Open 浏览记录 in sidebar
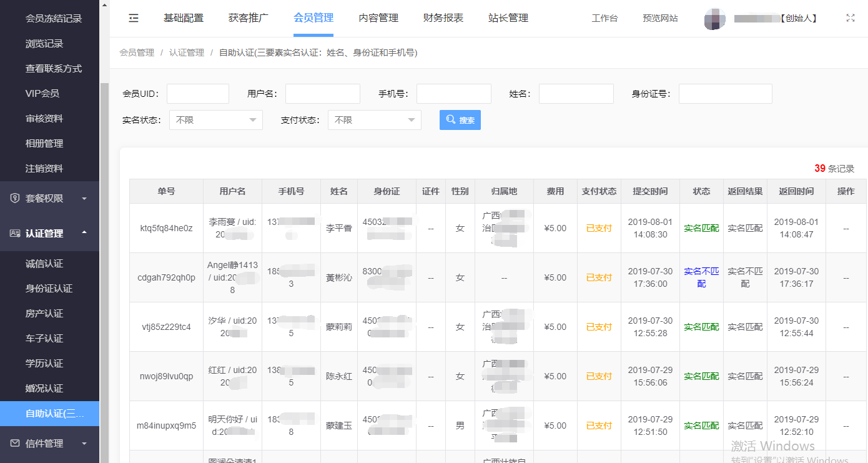Image resolution: width=868 pixels, height=463 pixels. 44,44
